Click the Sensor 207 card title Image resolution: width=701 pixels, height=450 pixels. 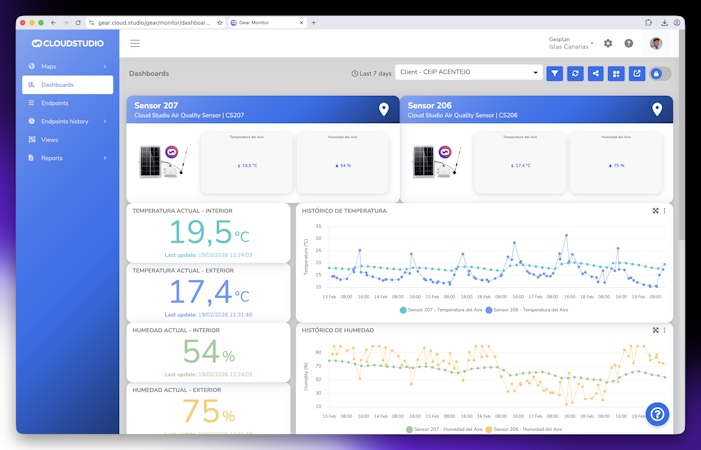[x=156, y=105]
